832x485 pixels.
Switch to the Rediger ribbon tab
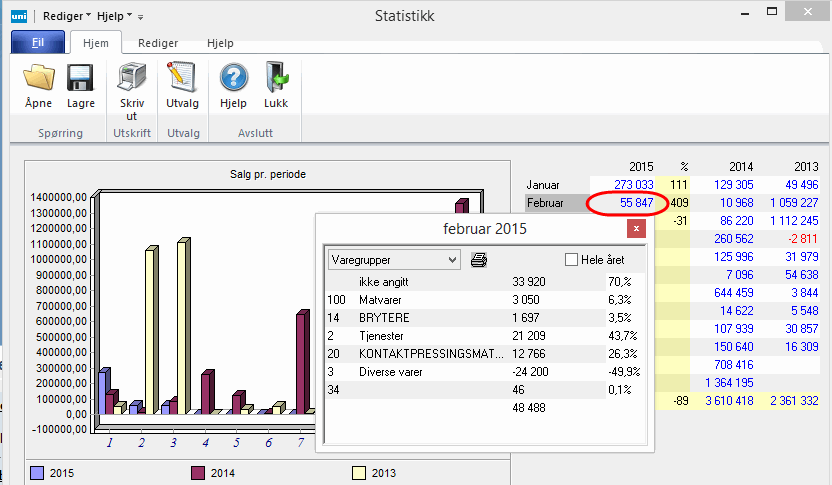click(x=158, y=43)
